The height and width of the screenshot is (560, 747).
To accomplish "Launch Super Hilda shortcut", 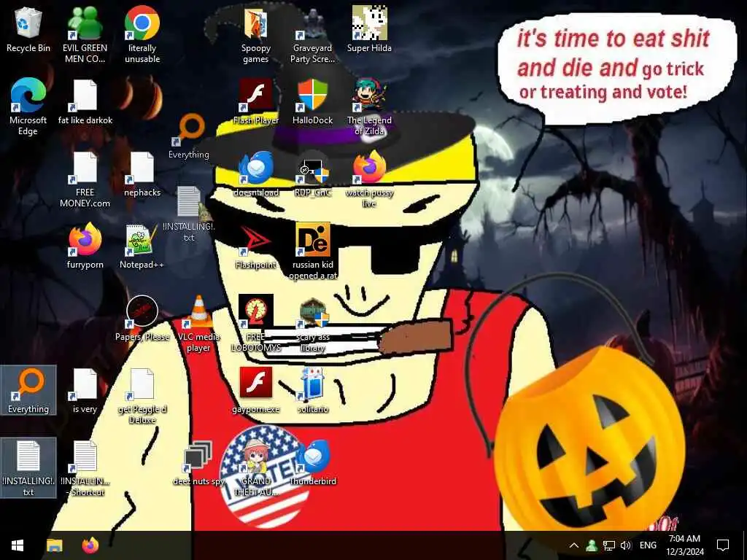I will pyautogui.click(x=369, y=29).
